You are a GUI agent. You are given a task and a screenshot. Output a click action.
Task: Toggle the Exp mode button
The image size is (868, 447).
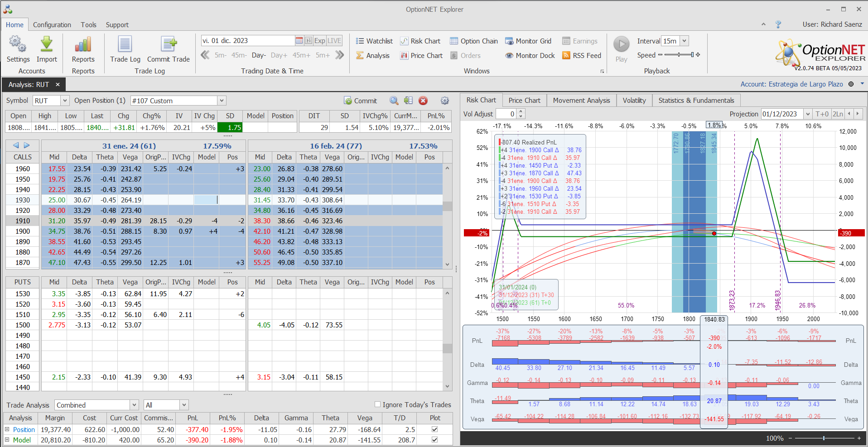[320, 41]
